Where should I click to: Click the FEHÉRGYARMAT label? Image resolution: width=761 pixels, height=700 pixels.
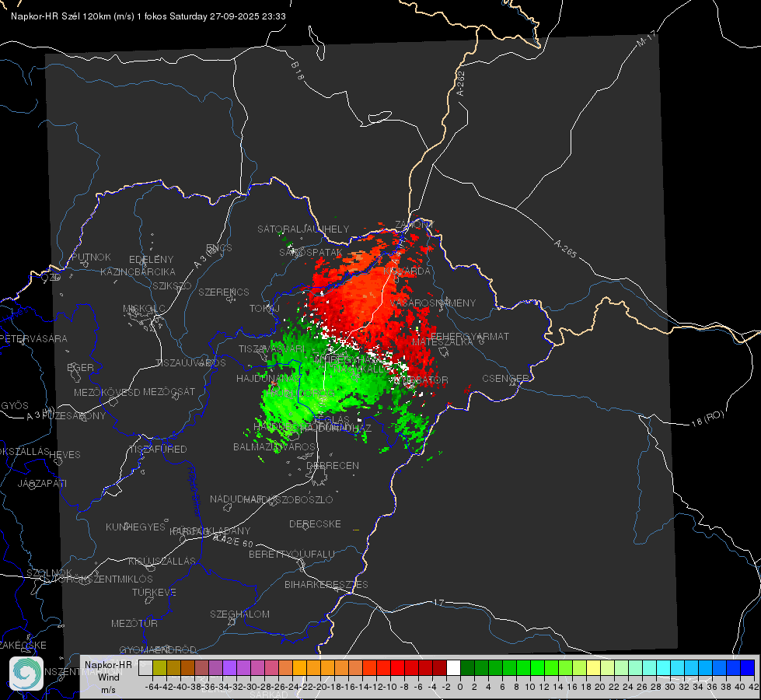point(470,336)
